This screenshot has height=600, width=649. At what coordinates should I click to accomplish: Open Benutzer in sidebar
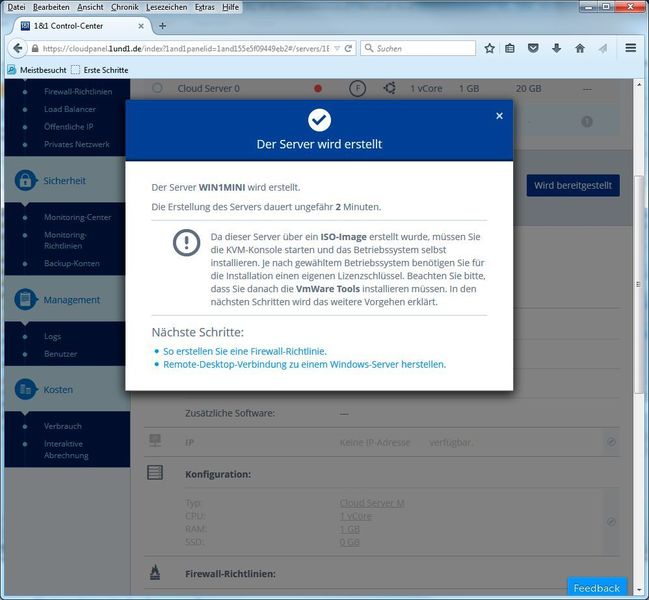[60, 354]
